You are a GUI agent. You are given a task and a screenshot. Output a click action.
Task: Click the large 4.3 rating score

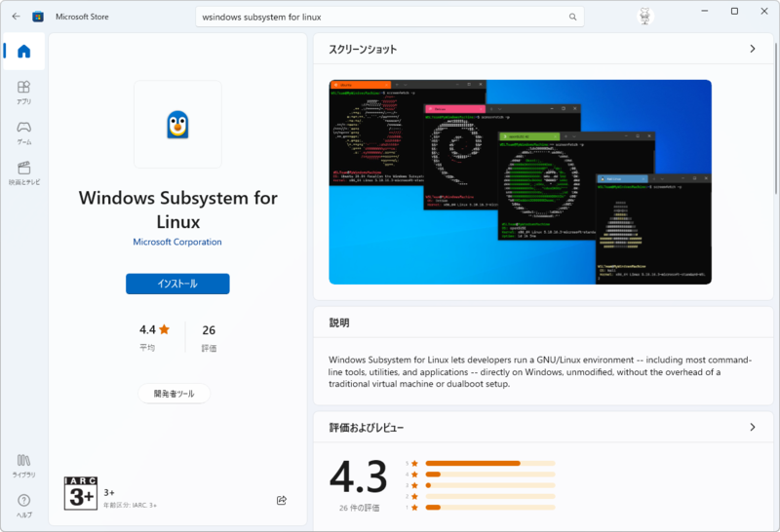click(x=358, y=476)
